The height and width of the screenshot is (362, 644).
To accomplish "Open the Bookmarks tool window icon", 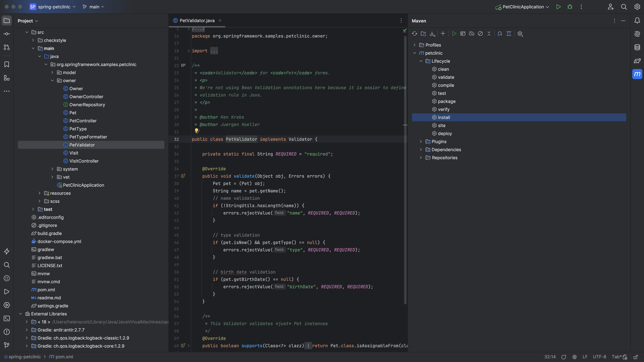I will coord(7,65).
